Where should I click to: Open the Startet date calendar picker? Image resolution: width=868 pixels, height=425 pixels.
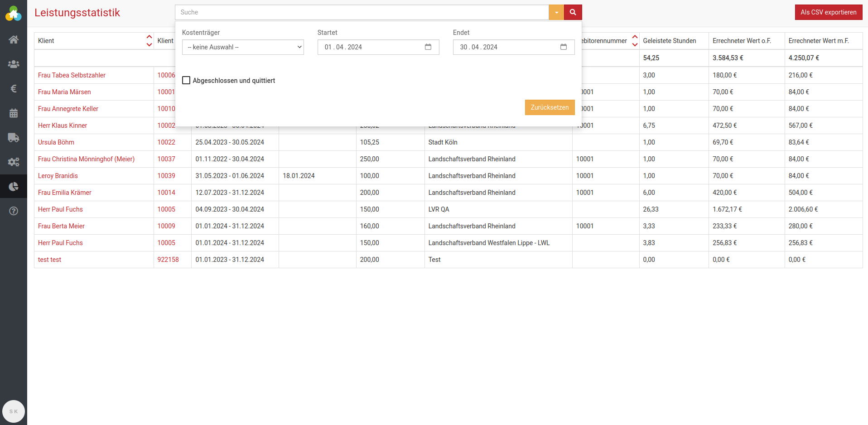click(x=428, y=47)
